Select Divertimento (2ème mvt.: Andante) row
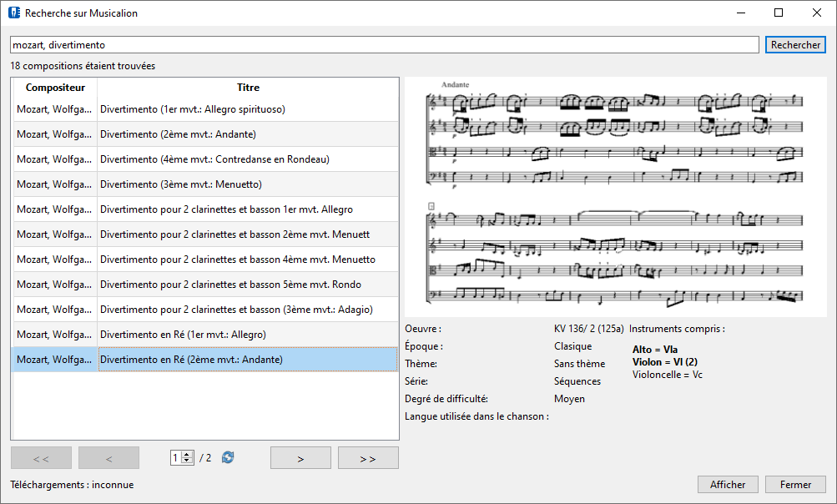 click(205, 134)
